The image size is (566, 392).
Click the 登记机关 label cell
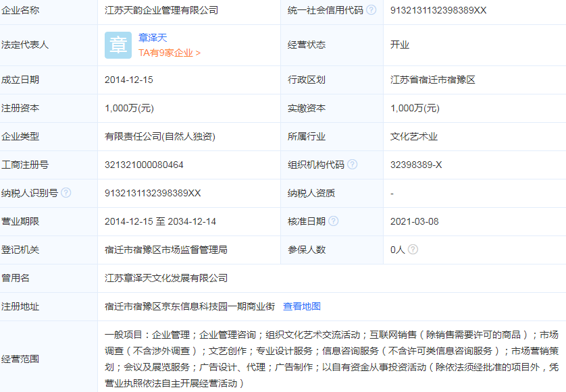[49, 250]
